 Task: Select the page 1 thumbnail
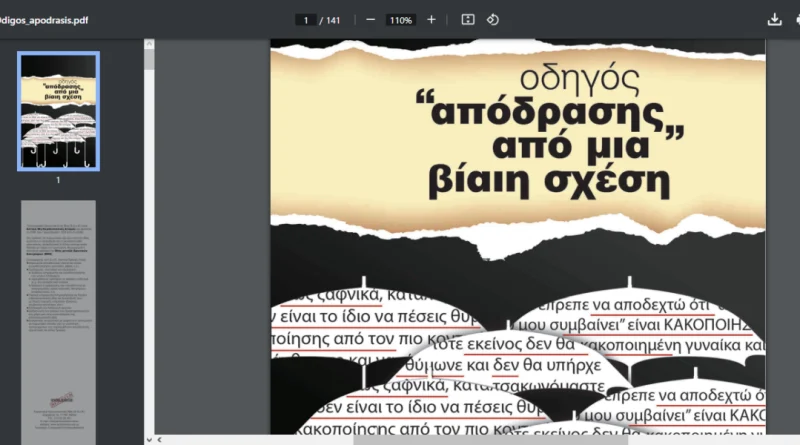pyautogui.click(x=58, y=110)
